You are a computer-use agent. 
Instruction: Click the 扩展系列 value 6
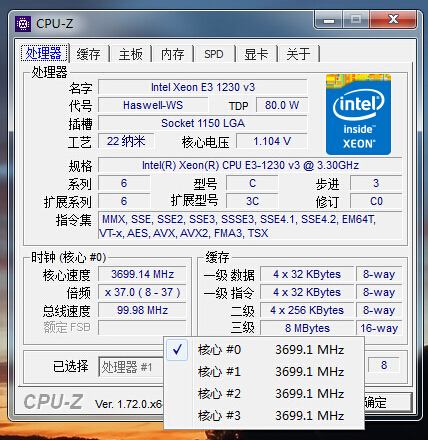tap(124, 201)
